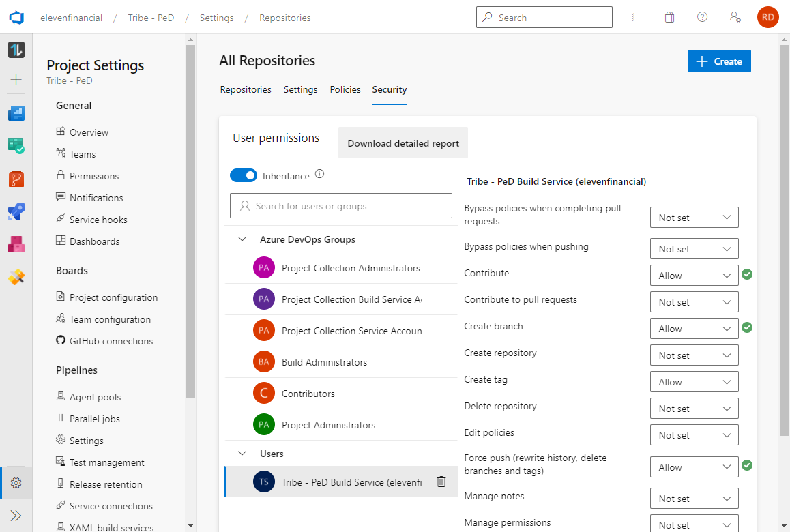Open the Azure DevOps home logo
Screen dimensions: 790x532
[x=16, y=18]
